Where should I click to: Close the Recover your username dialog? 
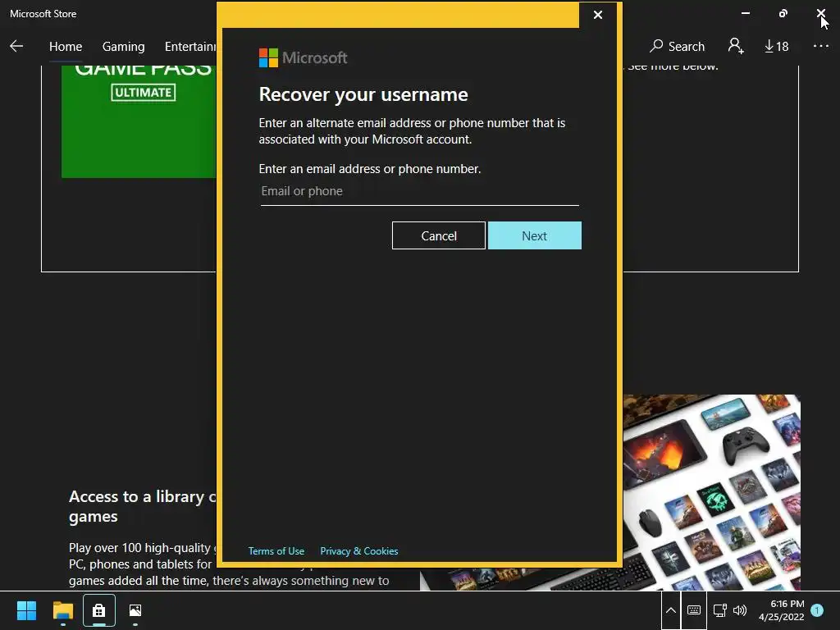pos(598,15)
